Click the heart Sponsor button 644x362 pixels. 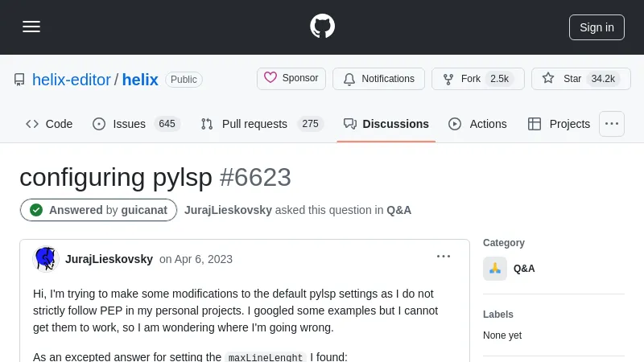(x=291, y=79)
